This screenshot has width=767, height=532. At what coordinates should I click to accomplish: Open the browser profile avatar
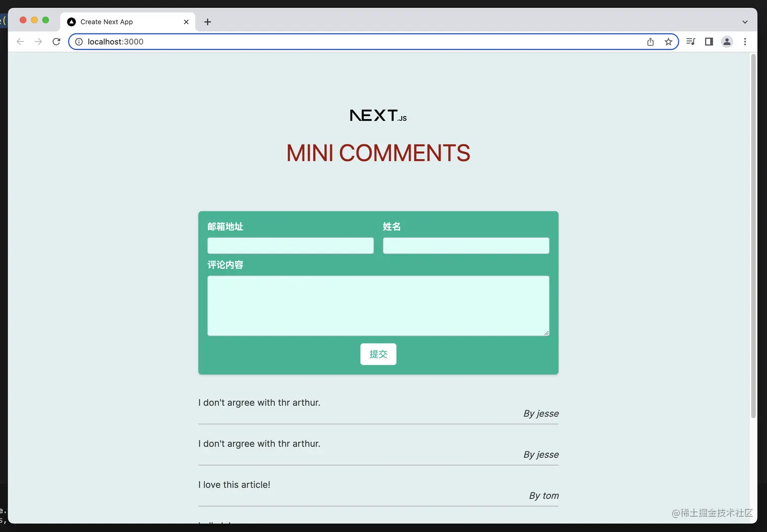pos(727,42)
